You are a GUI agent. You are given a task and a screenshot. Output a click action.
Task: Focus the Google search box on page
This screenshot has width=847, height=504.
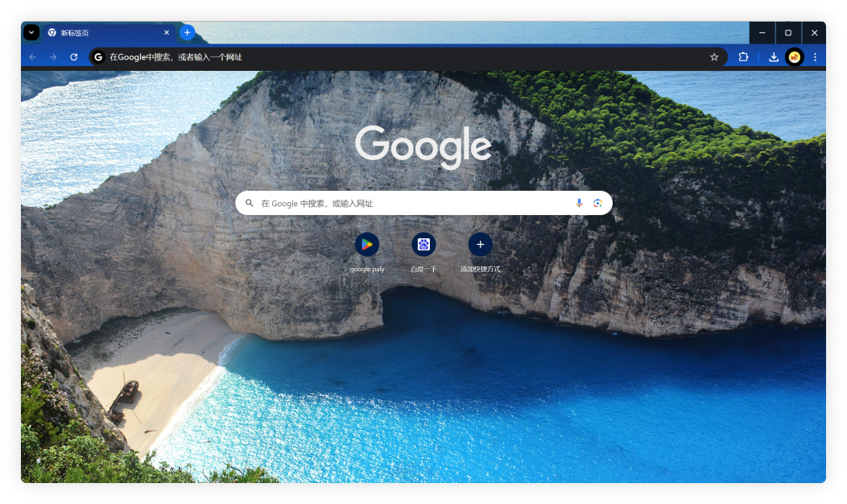411,204
